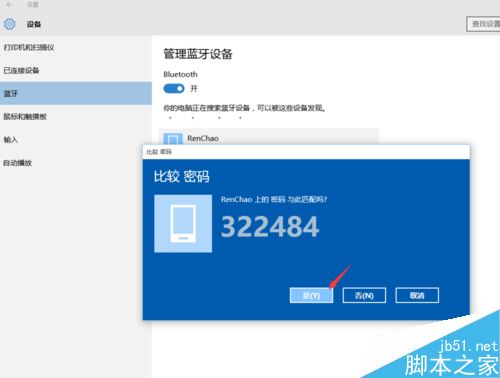Click the back arrow in Settings title bar

(10, 5)
